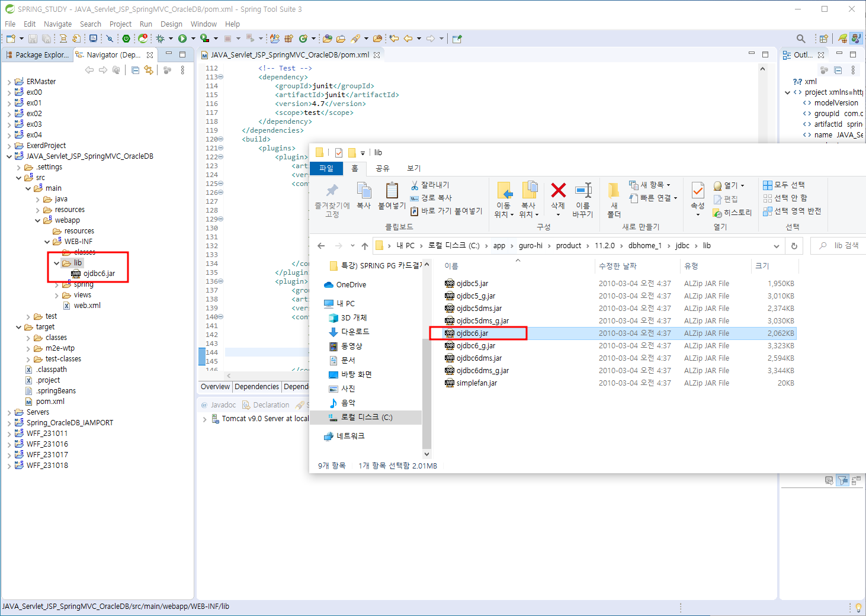The height and width of the screenshot is (616, 866).
Task: Collapse the webapp folder in Navigator
Action: coord(37,220)
